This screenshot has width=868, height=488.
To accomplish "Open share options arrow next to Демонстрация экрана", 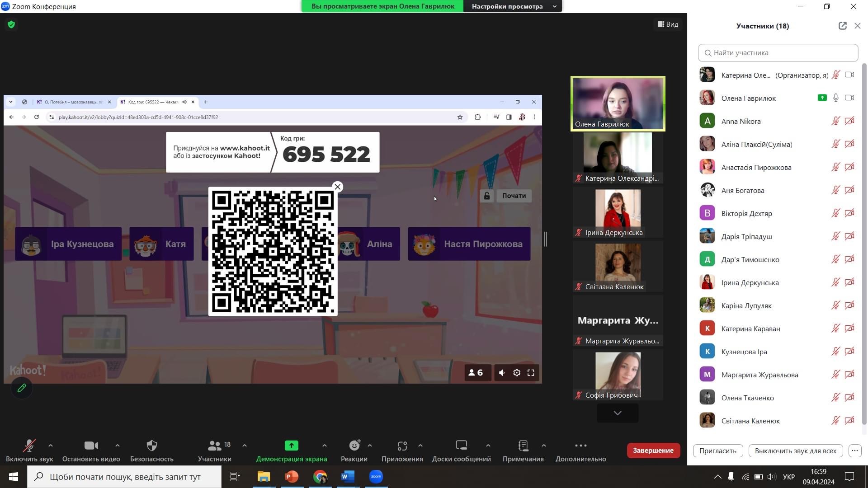I will point(325,446).
